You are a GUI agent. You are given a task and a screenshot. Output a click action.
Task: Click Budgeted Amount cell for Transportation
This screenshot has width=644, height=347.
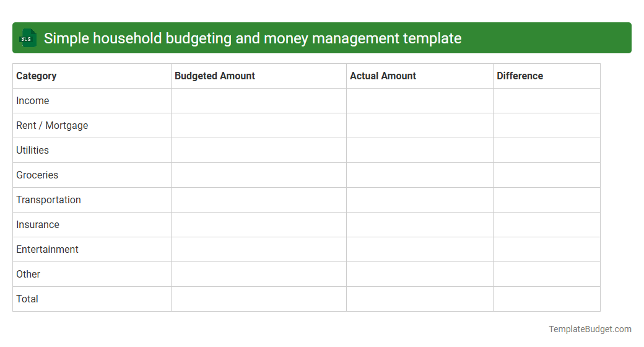[x=259, y=200]
